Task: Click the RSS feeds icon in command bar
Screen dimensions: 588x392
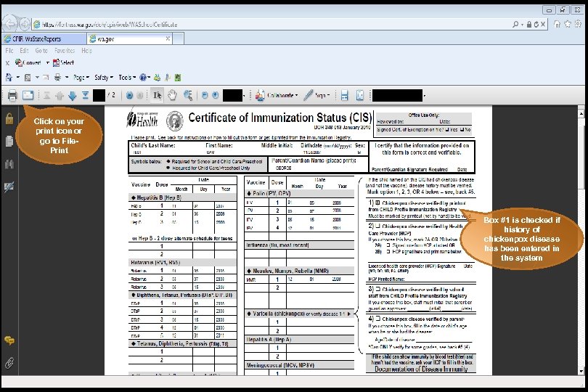Action: click(28, 78)
